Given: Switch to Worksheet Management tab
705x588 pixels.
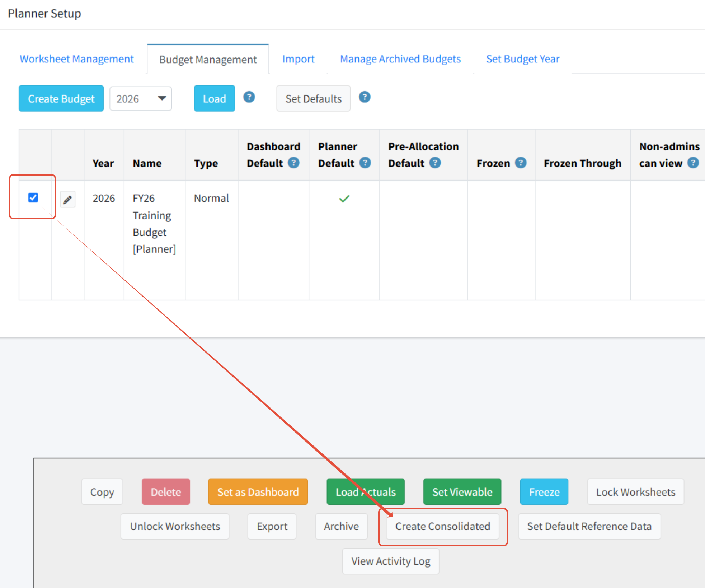Looking at the screenshot, I should pyautogui.click(x=76, y=59).
